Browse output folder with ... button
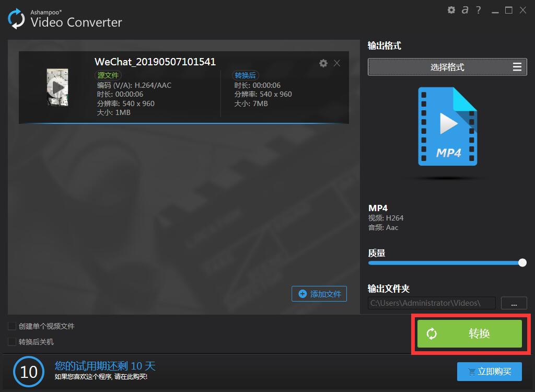This screenshot has width=535, height=392. click(514, 303)
